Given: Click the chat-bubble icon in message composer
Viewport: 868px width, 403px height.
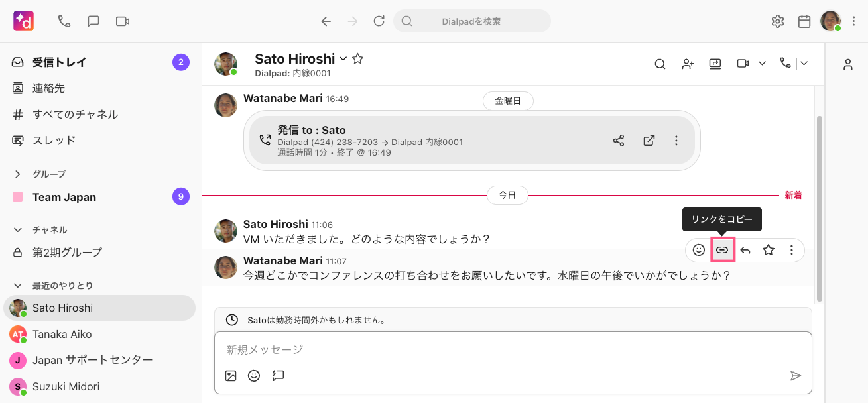Looking at the screenshot, I should click(279, 376).
